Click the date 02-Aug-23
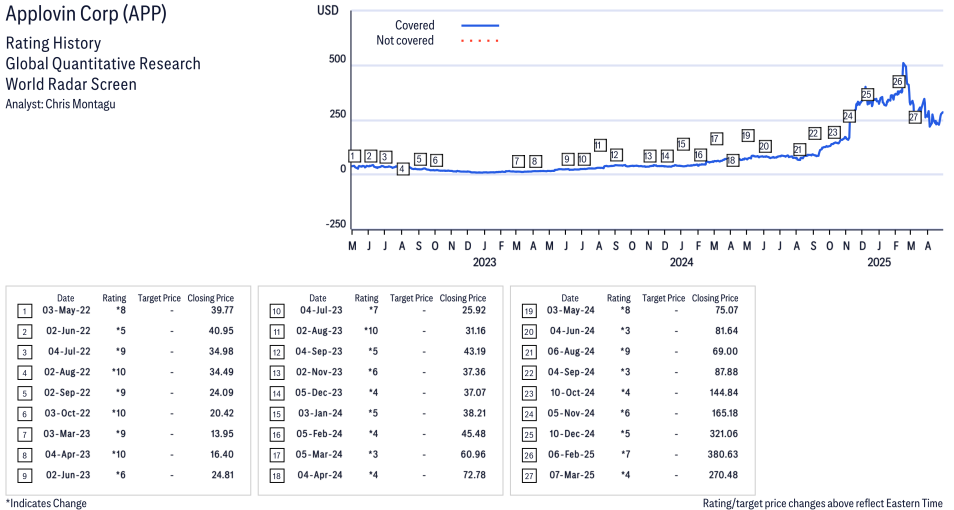Screen dimensions: 954x510 click(319, 331)
